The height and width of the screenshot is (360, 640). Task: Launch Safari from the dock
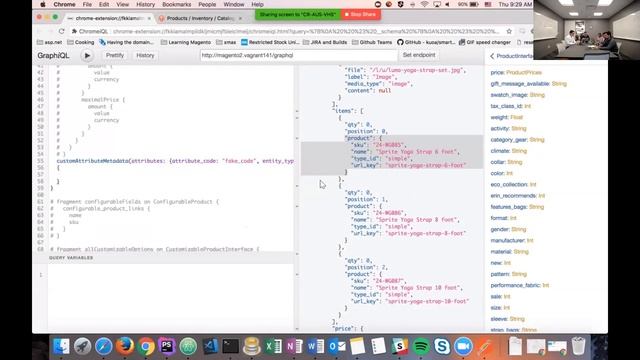pos(104,346)
